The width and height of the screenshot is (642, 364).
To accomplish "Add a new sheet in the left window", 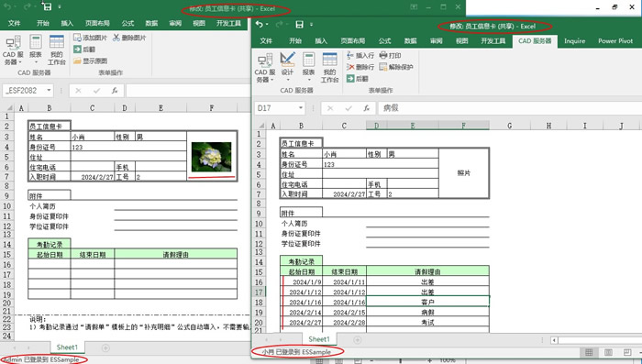I will pyautogui.click(x=105, y=347).
